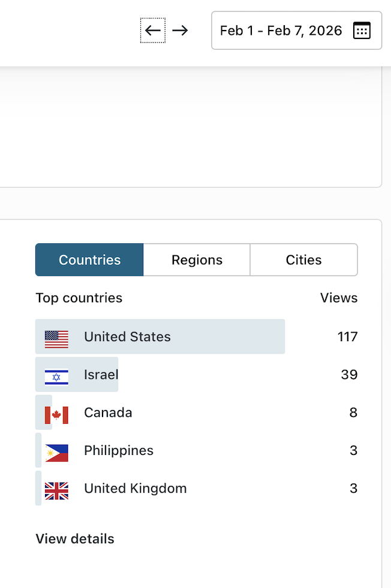Click the Philippines flag icon

point(56,453)
